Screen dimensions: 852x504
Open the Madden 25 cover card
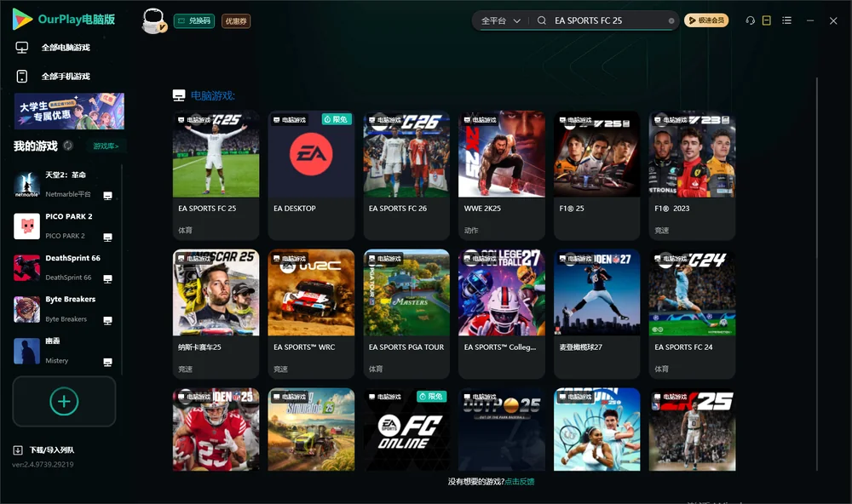click(216, 429)
